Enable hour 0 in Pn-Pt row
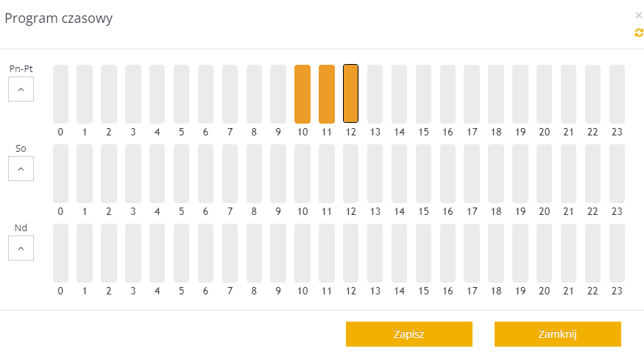This screenshot has width=644, height=354. [x=60, y=94]
